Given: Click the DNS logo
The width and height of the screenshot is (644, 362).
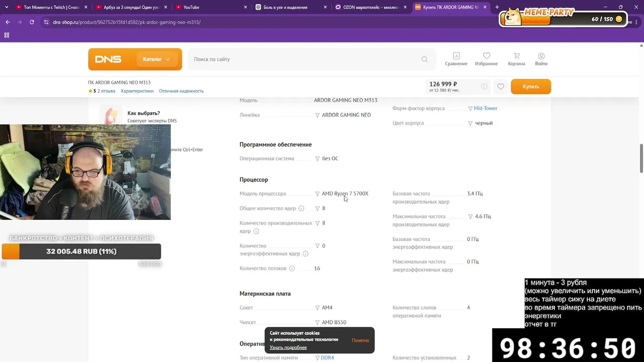Looking at the screenshot, I should (108, 59).
